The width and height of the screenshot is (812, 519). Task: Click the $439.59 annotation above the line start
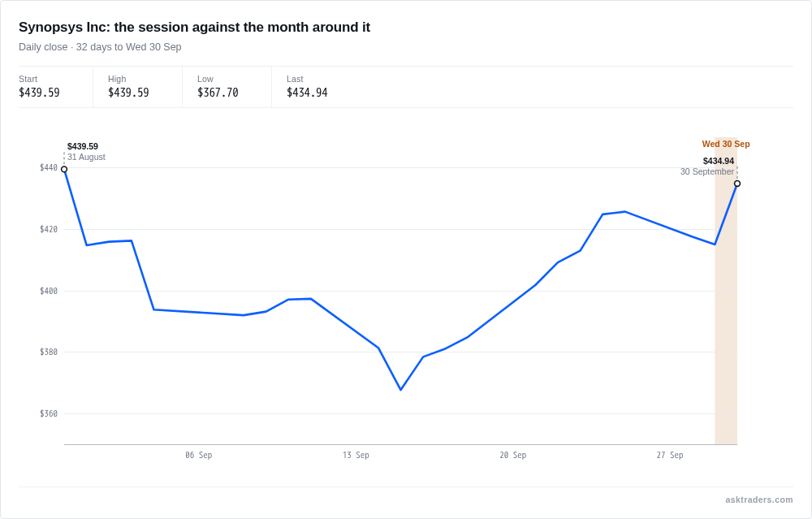click(x=83, y=146)
